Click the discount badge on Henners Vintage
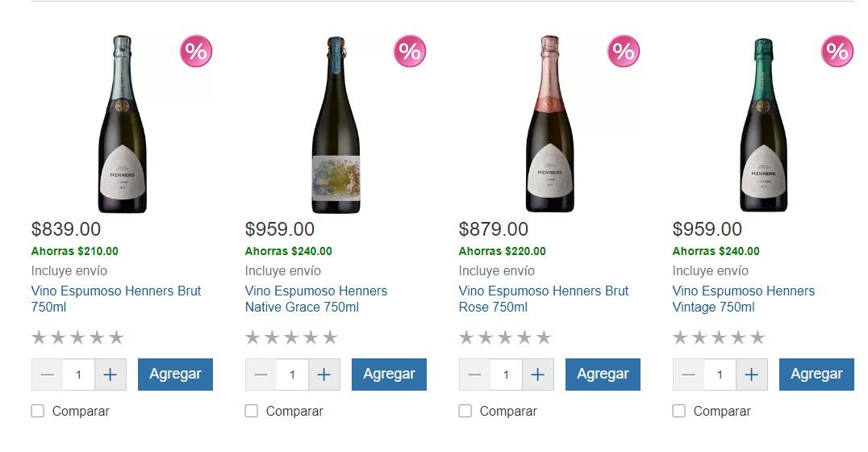The image size is (868, 452). pos(837,52)
